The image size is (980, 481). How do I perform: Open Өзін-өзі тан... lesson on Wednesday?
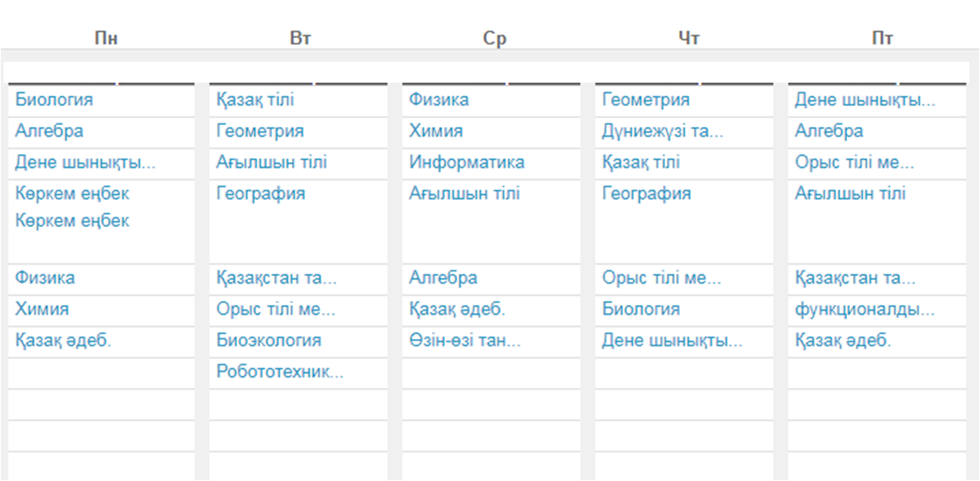(464, 341)
